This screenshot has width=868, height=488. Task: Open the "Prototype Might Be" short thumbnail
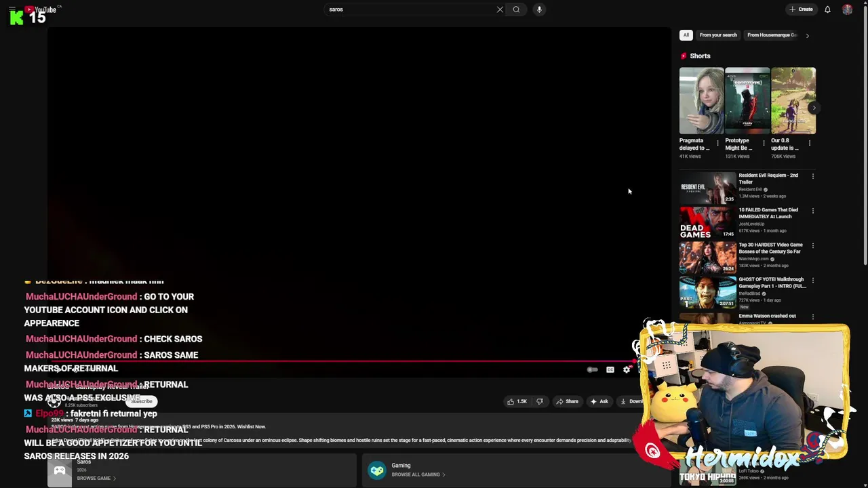pyautogui.click(x=747, y=100)
